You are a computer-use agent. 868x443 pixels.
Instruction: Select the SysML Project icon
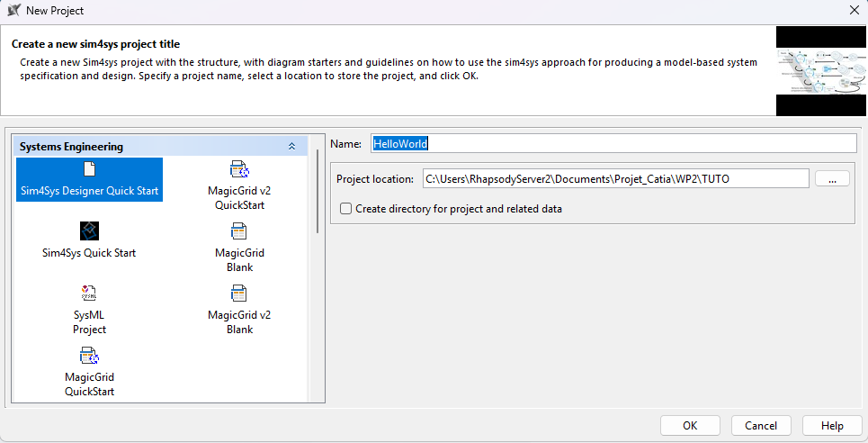pos(88,293)
